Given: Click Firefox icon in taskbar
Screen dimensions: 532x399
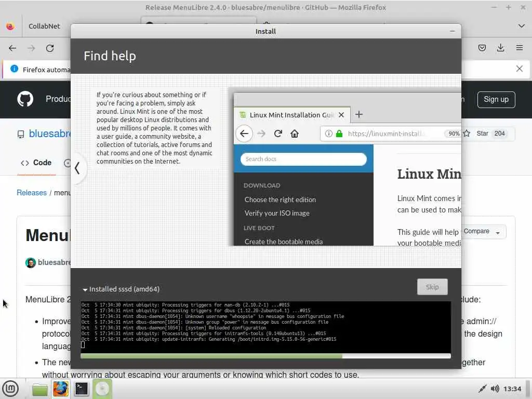Looking at the screenshot, I should [x=61, y=389].
